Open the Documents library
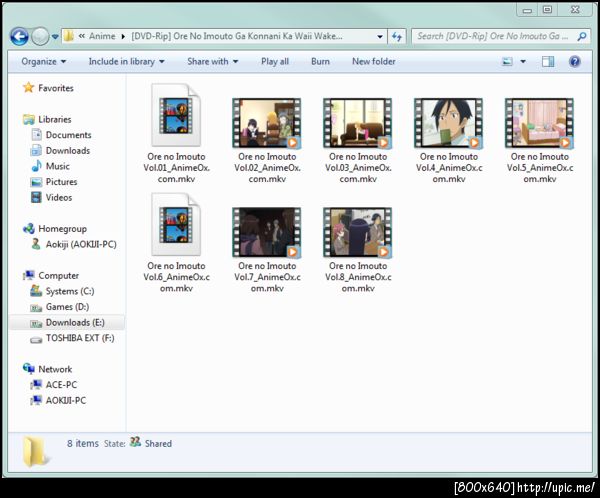Screen dimensions: 600x498 point(68,135)
